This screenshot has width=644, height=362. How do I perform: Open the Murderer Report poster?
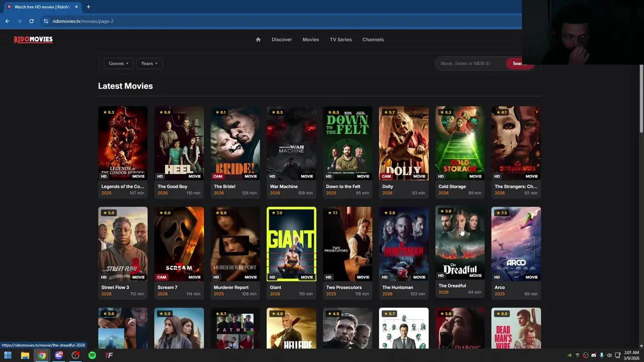click(235, 244)
